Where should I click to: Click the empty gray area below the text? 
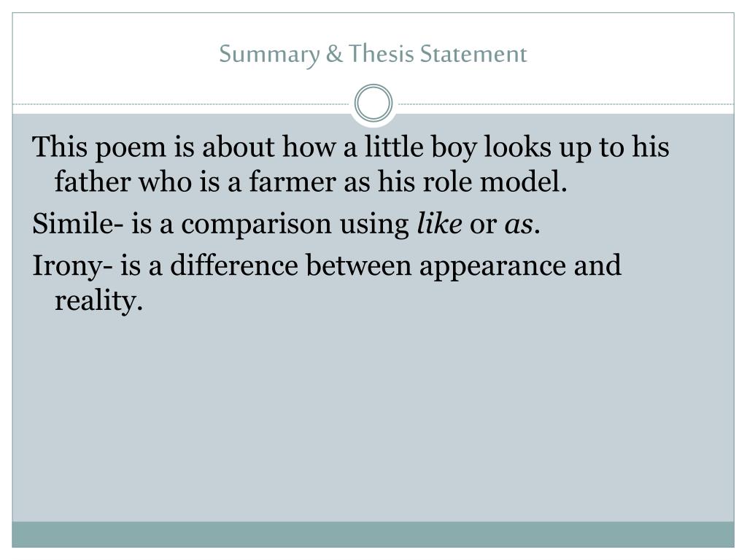(373, 419)
